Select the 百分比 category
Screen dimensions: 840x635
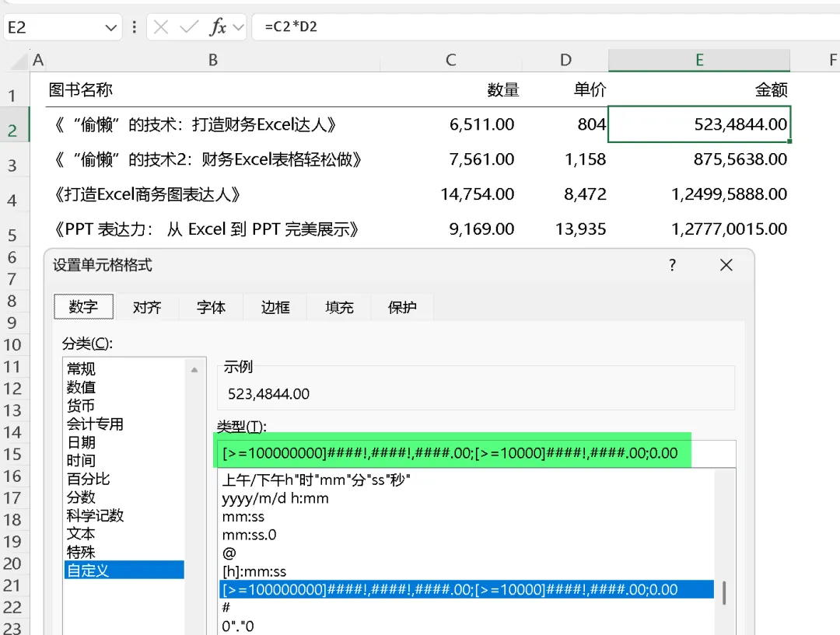(124, 479)
